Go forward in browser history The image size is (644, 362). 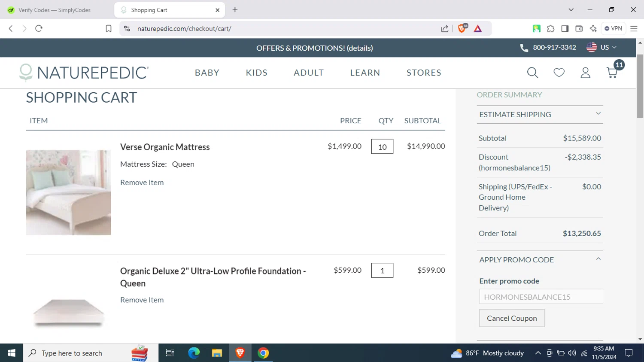pos(24,28)
